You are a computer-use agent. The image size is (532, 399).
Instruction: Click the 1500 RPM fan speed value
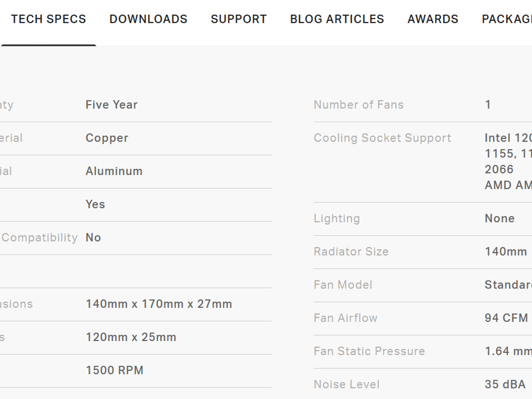pos(115,370)
